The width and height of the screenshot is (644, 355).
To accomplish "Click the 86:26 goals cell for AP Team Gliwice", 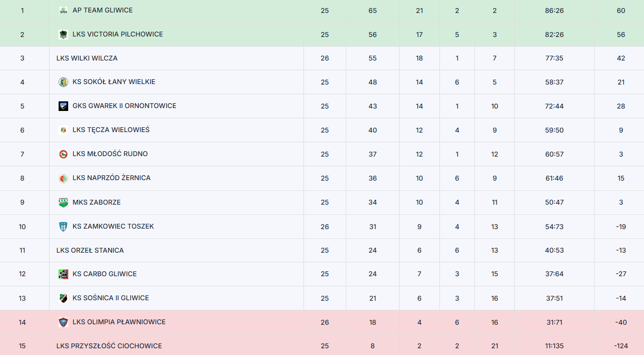I will [554, 11].
